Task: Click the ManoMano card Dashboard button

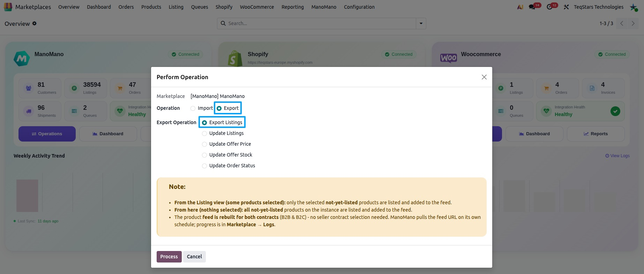Action: click(x=108, y=134)
